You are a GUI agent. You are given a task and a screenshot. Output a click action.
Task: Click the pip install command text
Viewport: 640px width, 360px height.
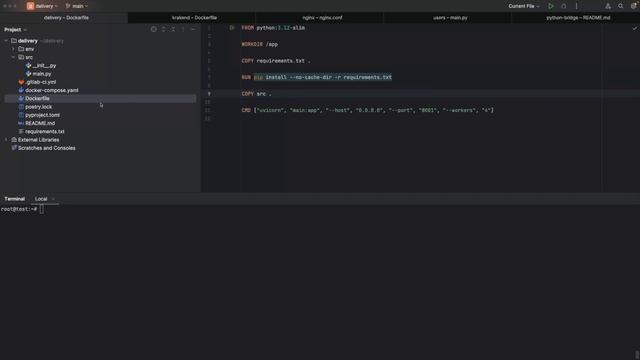pyautogui.click(x=323, y=77)
